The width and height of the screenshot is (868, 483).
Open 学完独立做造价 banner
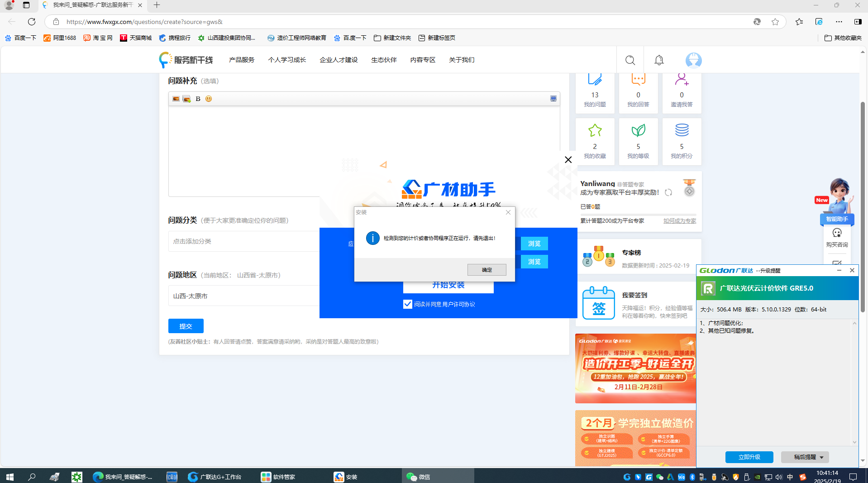click(635, 438)
